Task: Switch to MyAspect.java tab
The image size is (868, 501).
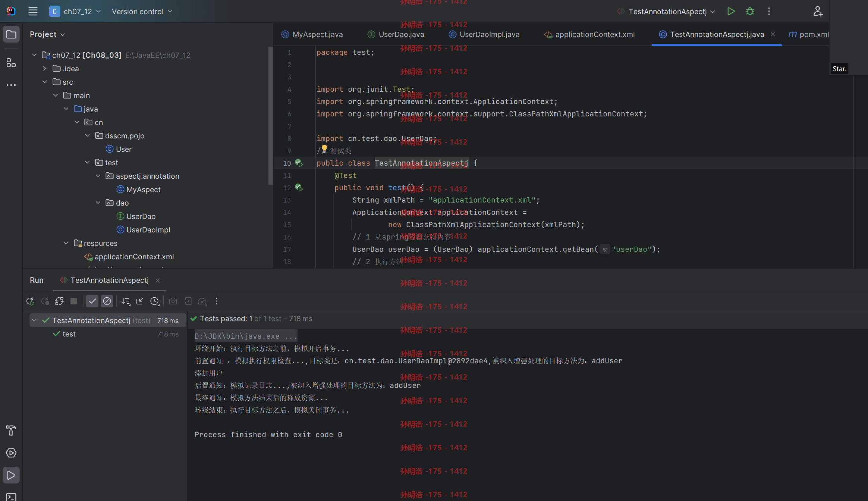Action: click(x=312, y=34)
